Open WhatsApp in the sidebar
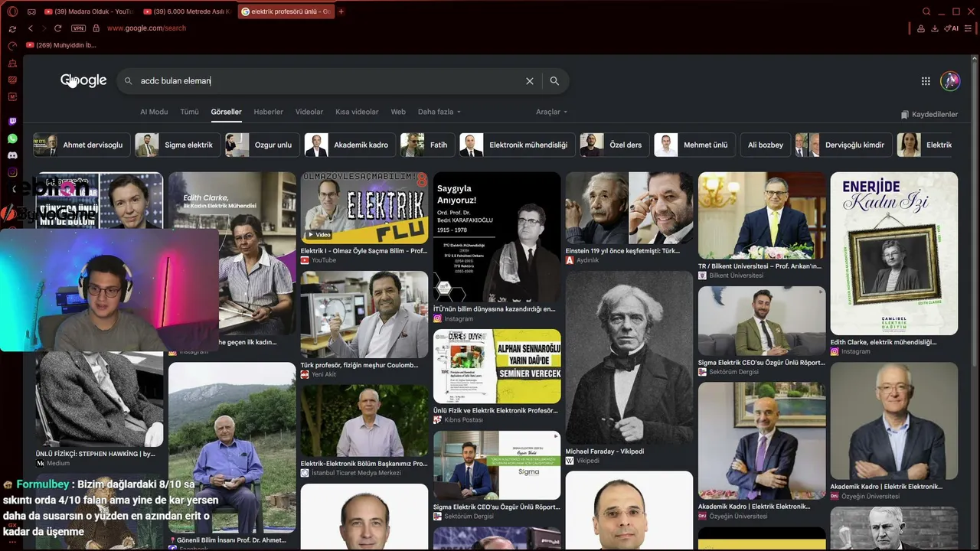This screenshot has width=980, height=551. pos(12,139)
